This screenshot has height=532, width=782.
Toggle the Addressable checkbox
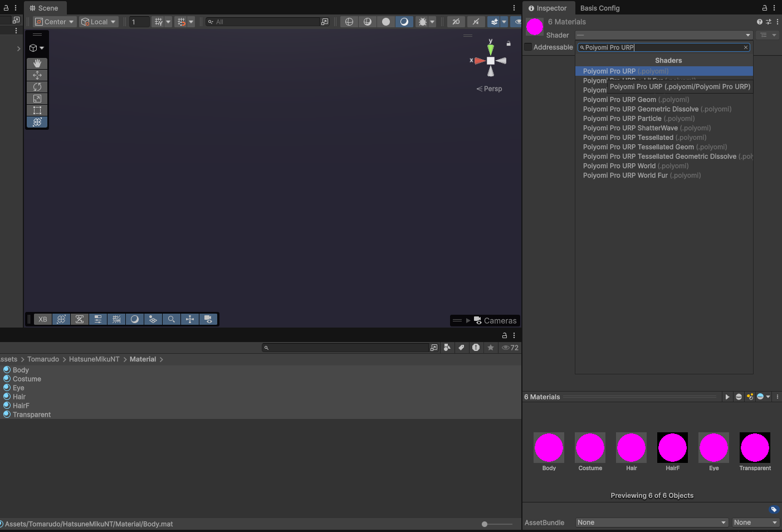528,47
